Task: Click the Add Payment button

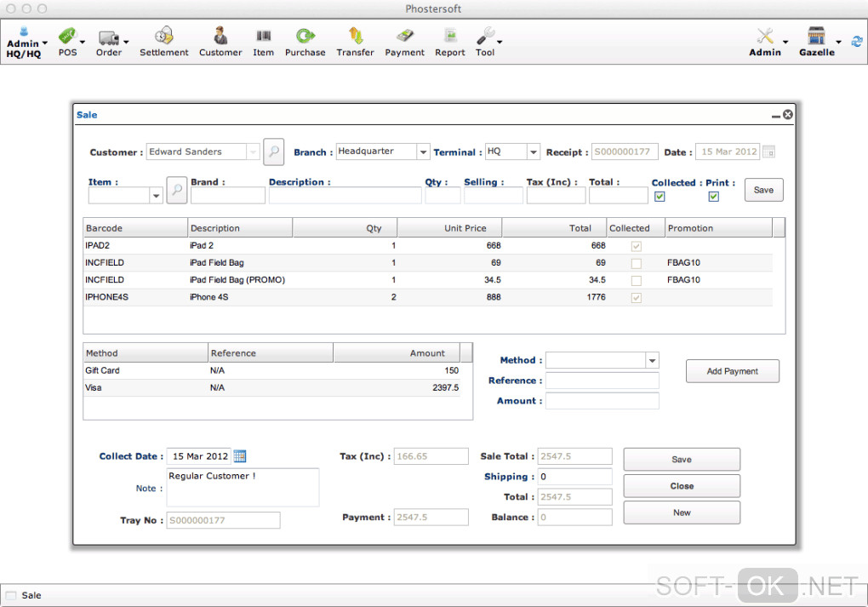Action: pos(732,371)
